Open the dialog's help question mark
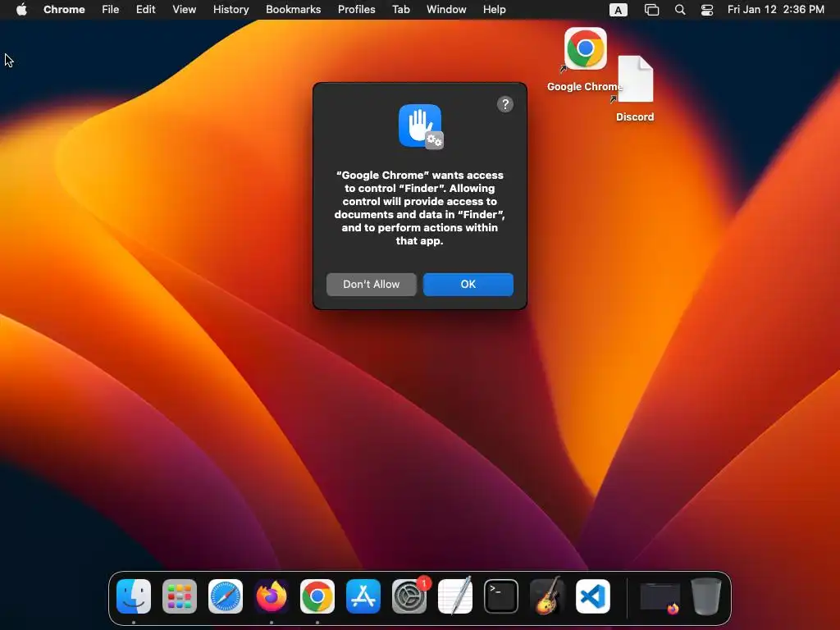Viewport: 840px width, 630px height. 505,104
